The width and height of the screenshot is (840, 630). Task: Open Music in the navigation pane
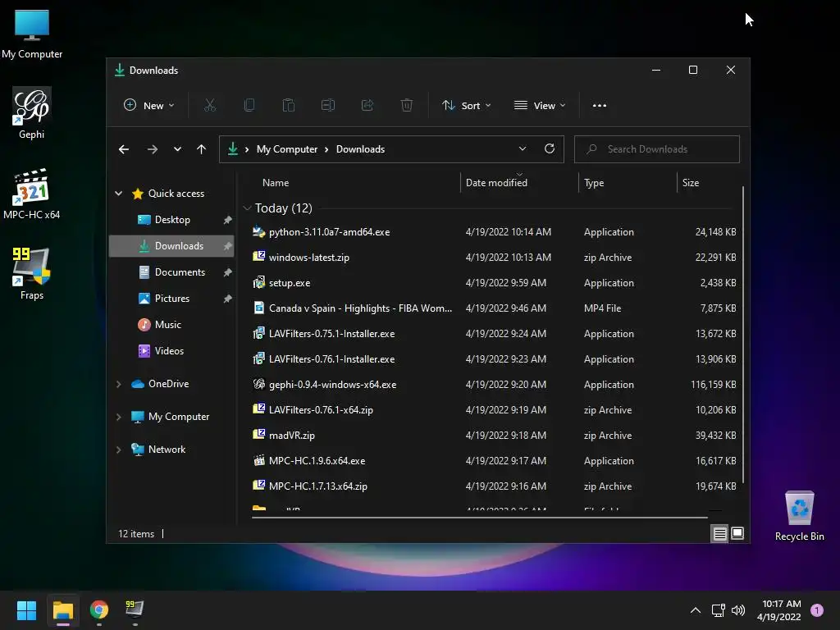(x=171, y=325)
